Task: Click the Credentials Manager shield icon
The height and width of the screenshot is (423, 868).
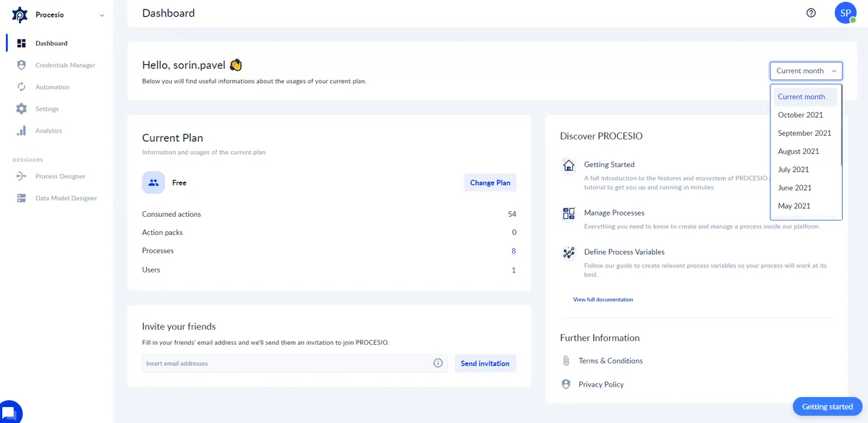Action: coord(21,65)
